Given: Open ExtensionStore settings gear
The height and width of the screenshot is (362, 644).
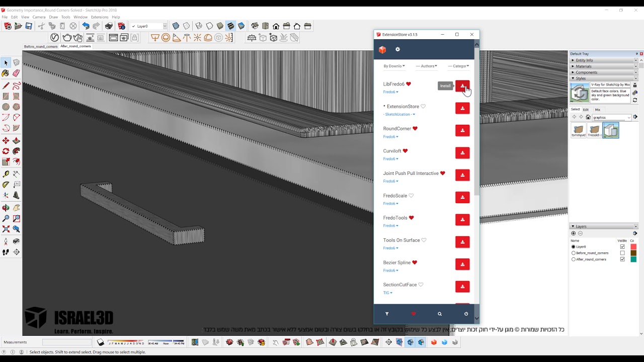Looking at the screenshot, I should point(397,49).
